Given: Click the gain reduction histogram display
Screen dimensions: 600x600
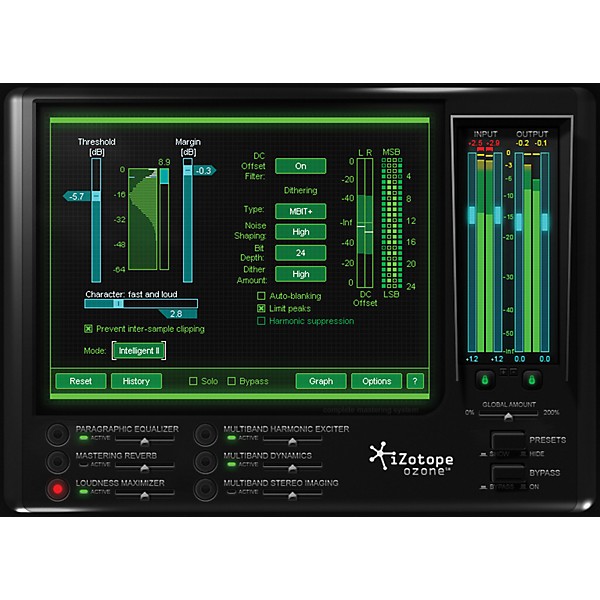Looking at the screenshot, I should tap(143, 219).
